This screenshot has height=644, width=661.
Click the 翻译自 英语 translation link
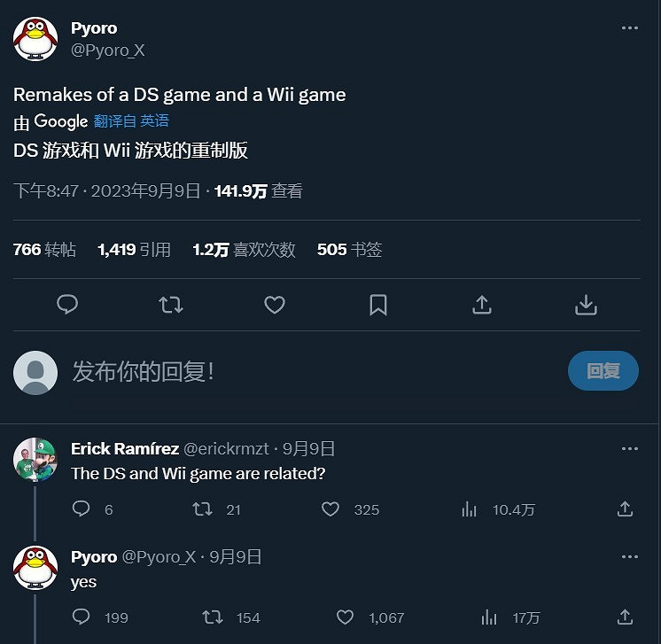[x=131, y=121]
